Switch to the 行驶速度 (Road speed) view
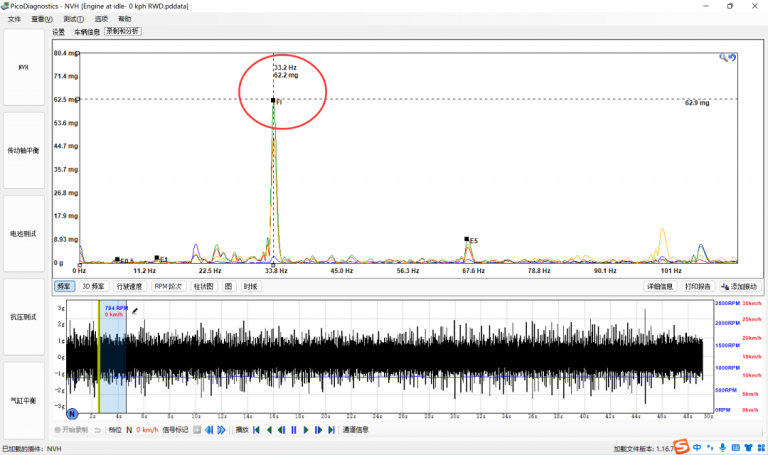Viewport: 768px width, 455px height. (x=129, y=287)
